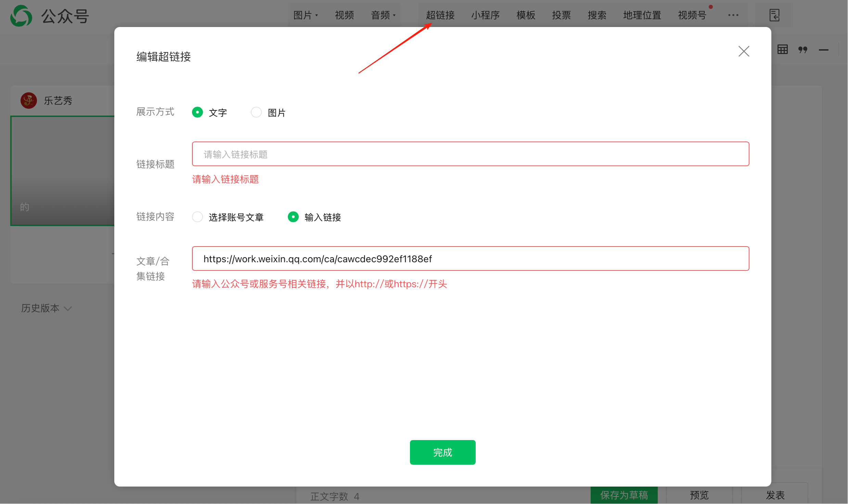Click the insert table icon

point(782,50)
